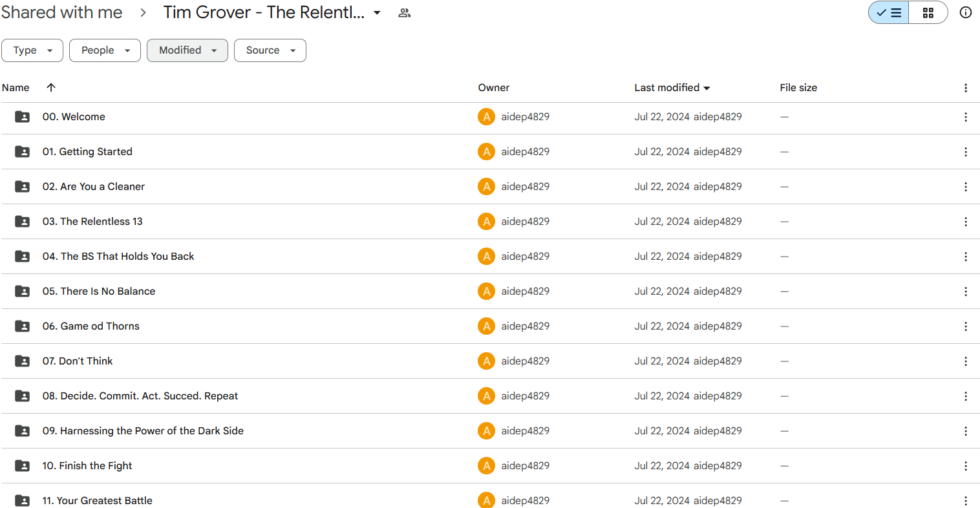
Task: Click owner avatar in 06. Game od Thorns row
Action: pyautogui.click(x=486, y=326)
